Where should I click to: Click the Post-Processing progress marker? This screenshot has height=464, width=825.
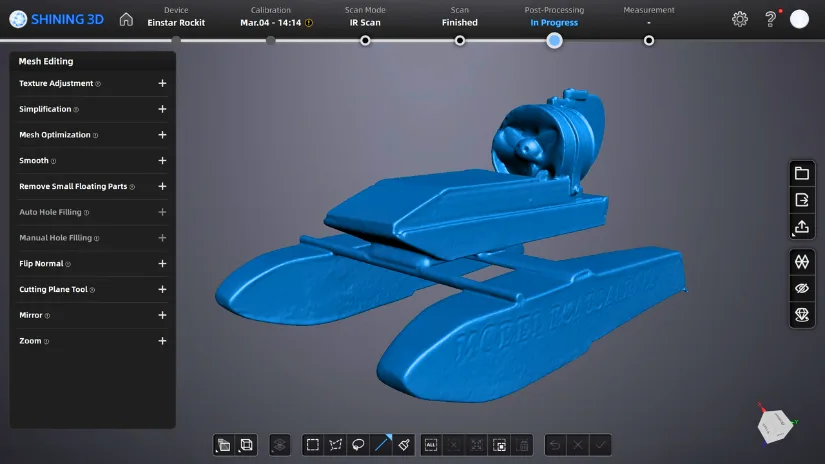point(554,41)
